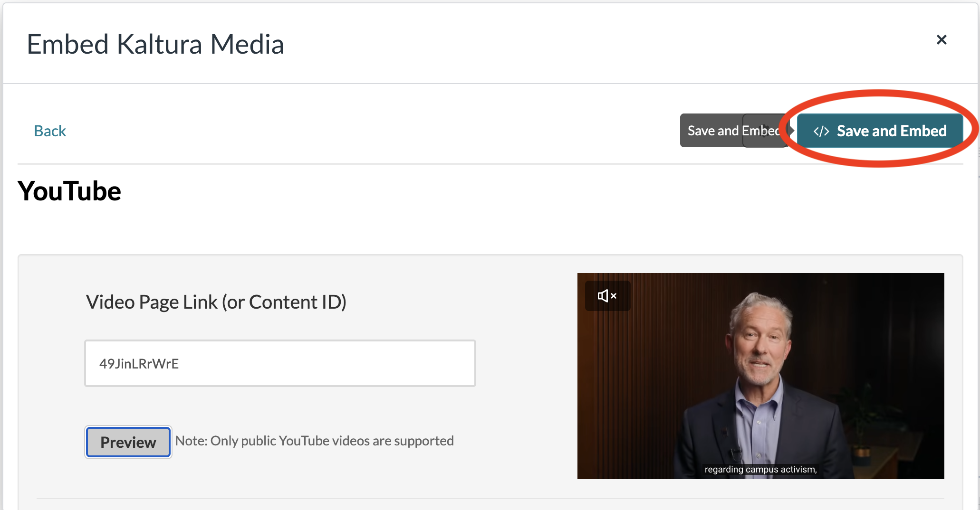The image size is (980, 510).
Task: Unmute the video preview using speaker icon
Action: pyautogui.click(x=607, y=296)
